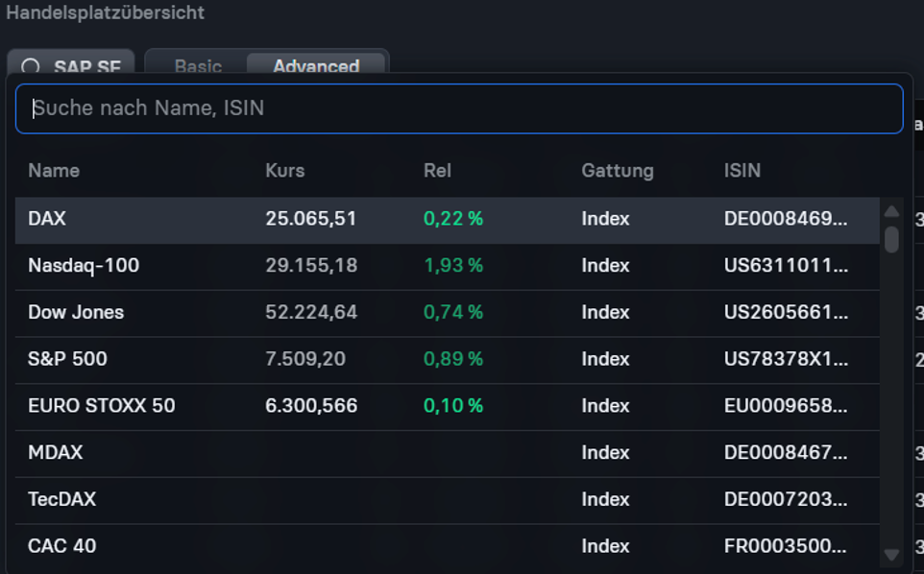
Task: Select EURO STOXX 50 in the list
Action: click(x=448, y=406)
